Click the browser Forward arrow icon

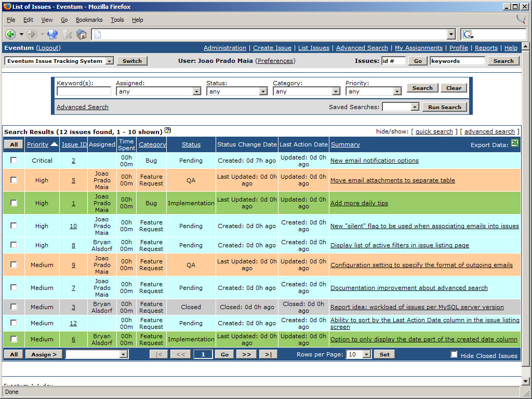pos(32,34)
